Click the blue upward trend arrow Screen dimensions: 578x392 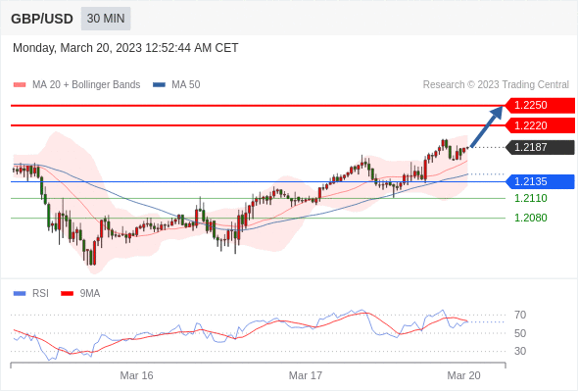487,126
